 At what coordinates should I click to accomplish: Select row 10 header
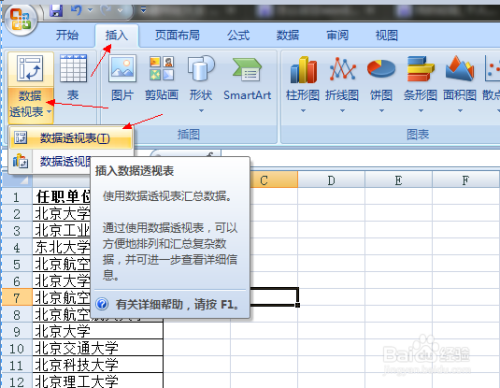17,348
